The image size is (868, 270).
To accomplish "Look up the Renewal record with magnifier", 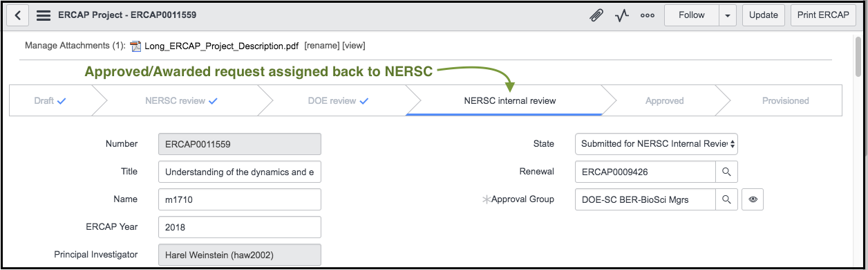I will 726,172.
